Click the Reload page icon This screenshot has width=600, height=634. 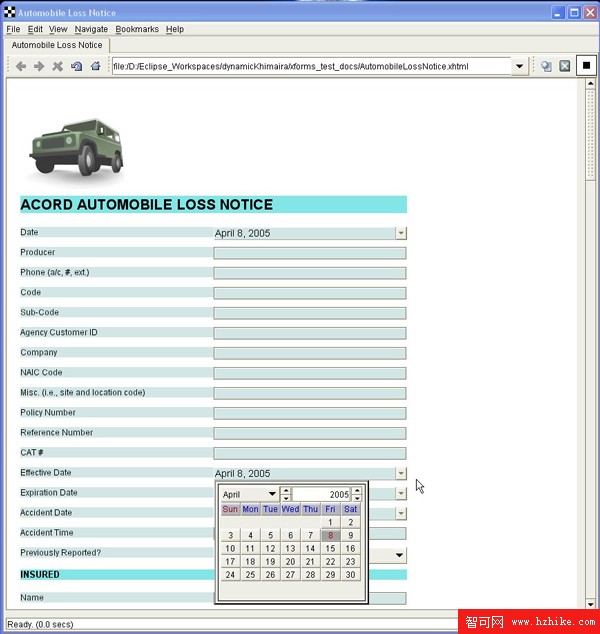pos(76,66)
